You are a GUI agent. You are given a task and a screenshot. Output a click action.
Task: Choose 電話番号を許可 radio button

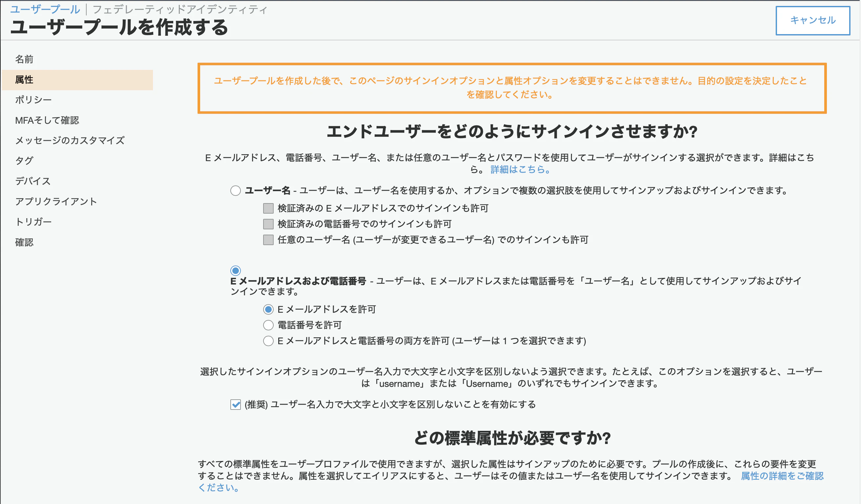268,325
